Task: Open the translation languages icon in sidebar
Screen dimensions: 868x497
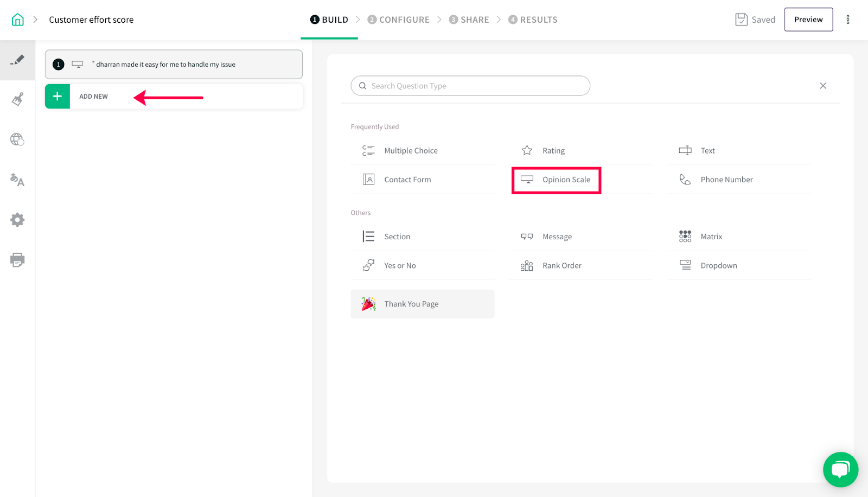Action: point(17,180)
